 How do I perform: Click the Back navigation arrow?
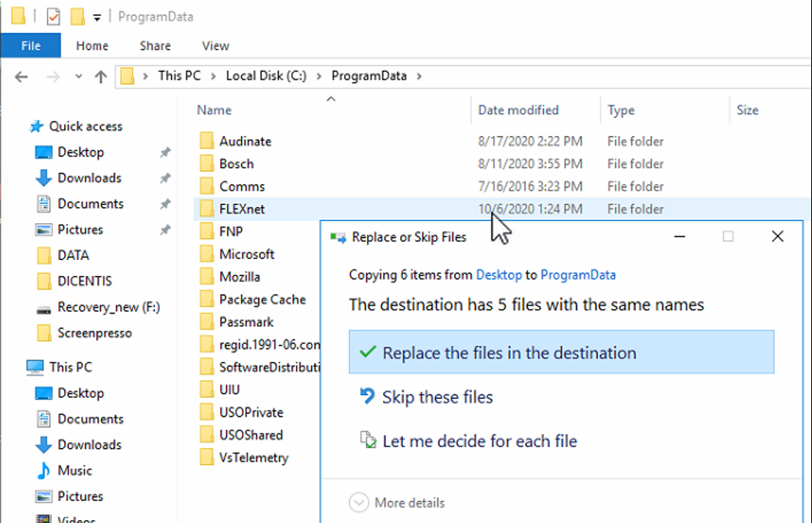click(x=21, y=76)
